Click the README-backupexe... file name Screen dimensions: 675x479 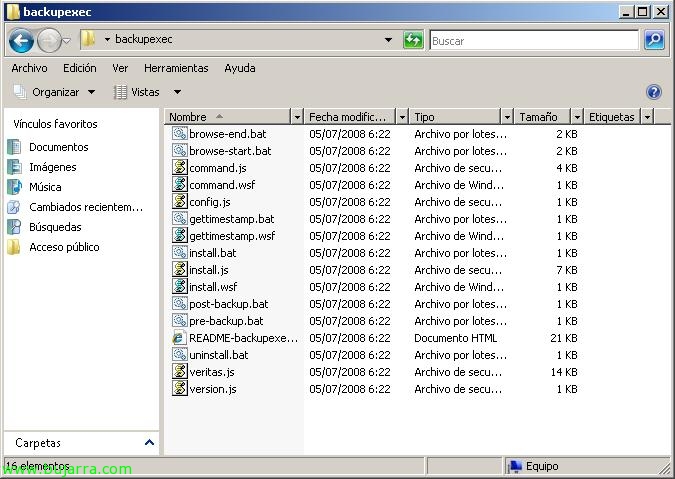click(243, 338)
